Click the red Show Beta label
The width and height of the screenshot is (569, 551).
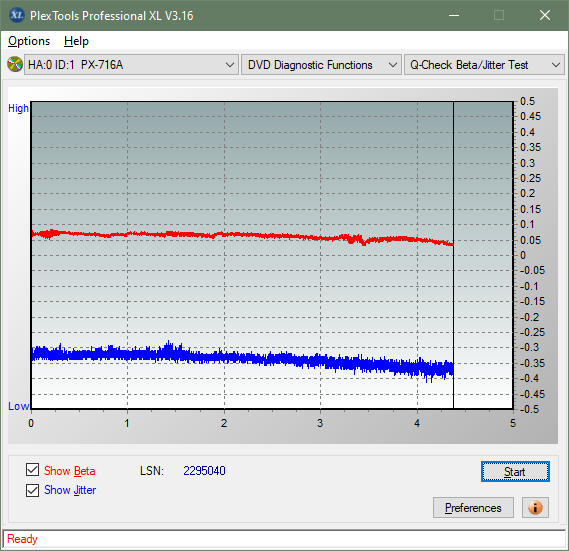click(x=70, y=471)
